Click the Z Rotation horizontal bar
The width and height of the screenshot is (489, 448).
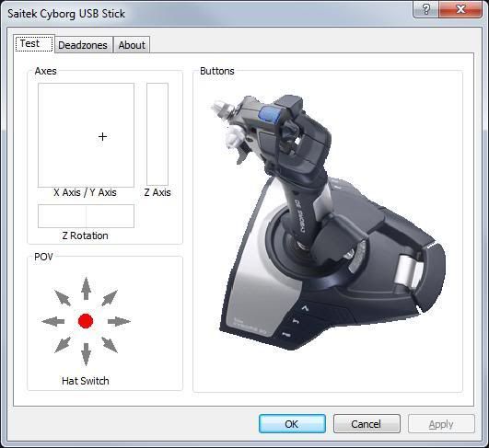[x=86, y=216]
